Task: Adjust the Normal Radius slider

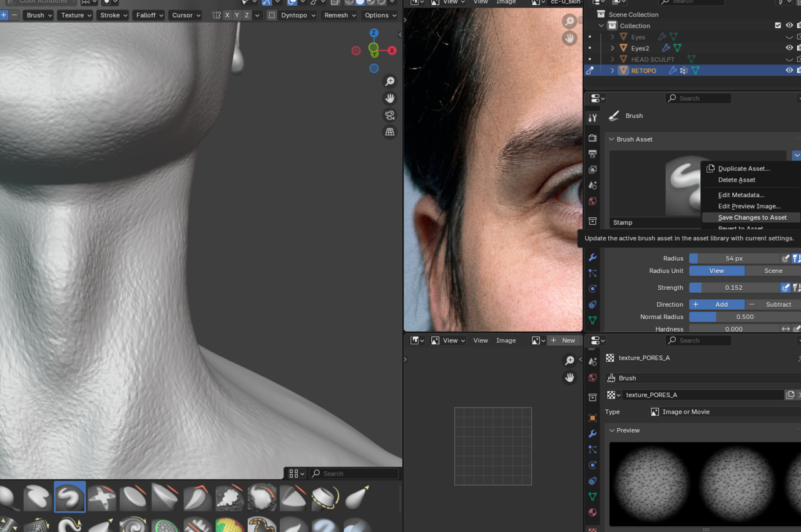Action: click(x=745, y=317)
